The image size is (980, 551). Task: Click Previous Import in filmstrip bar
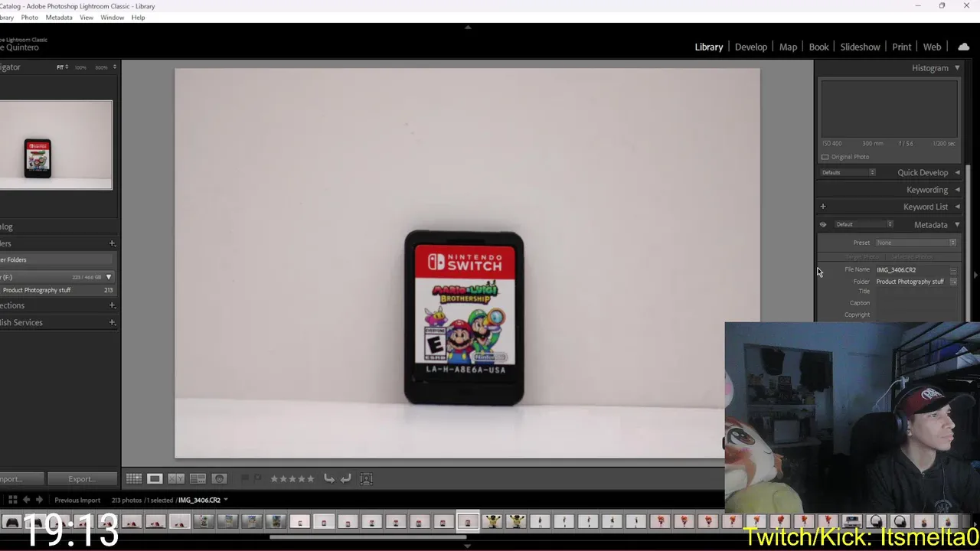click(77, 500)
